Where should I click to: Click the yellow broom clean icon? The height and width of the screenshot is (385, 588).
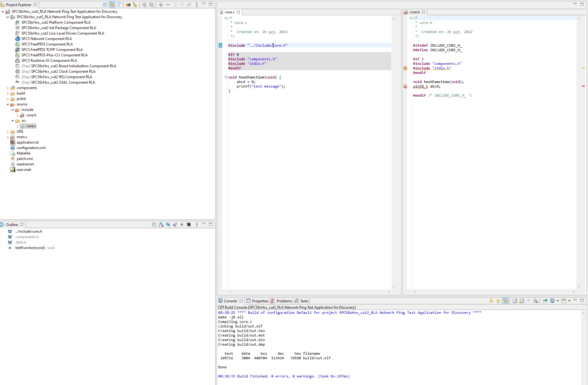(x=135, y=5)
